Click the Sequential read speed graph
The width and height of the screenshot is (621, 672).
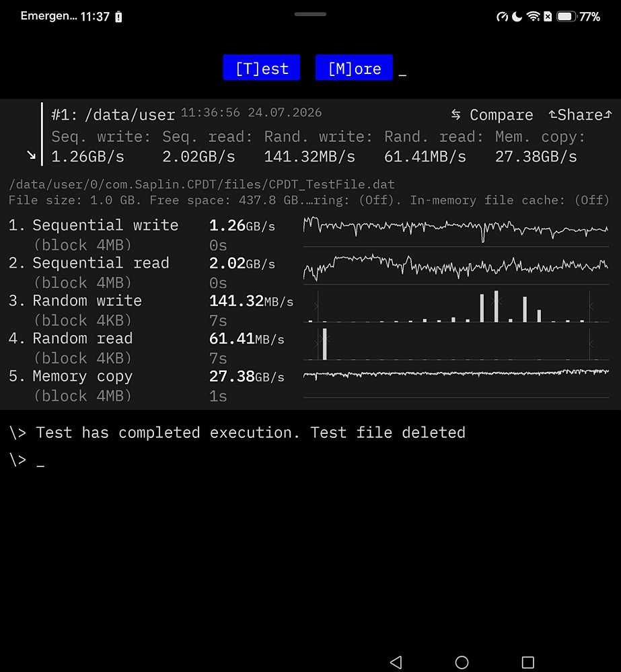pyautogui.click(x=455, y=268)
